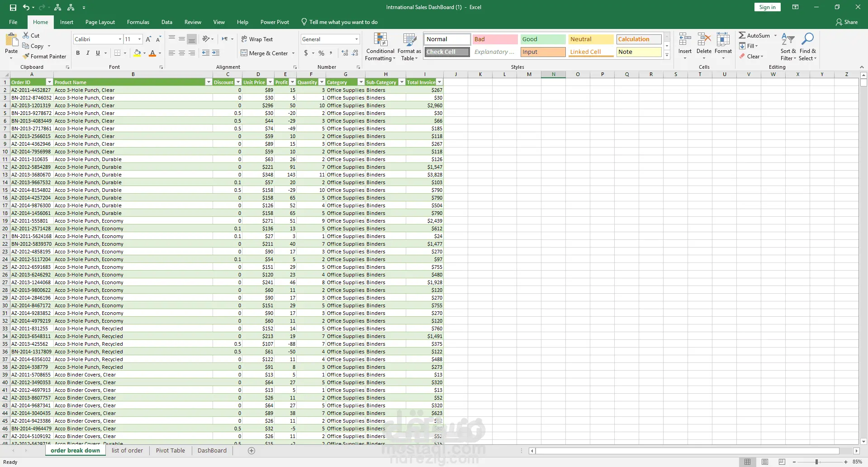
Task: Switch to Page Break Preview in status bar
Action: click(x=782, y=462)
